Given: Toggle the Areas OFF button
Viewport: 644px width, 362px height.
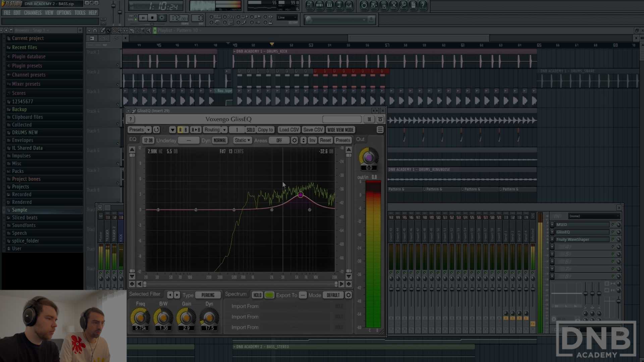Looking at the screenshot, I should tap(279, 140).
